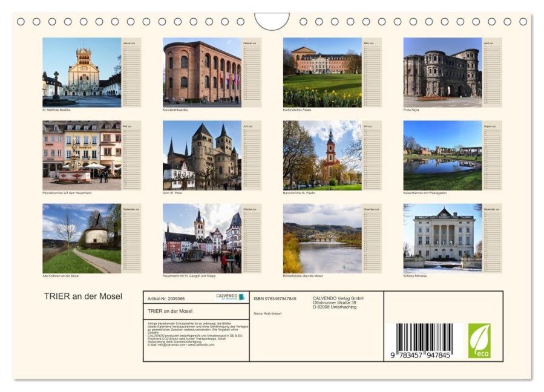The height and width of the screenshot is (392, 544).
Task: Open the St. Matthias Basilika photo
Action: click(82, 72)
